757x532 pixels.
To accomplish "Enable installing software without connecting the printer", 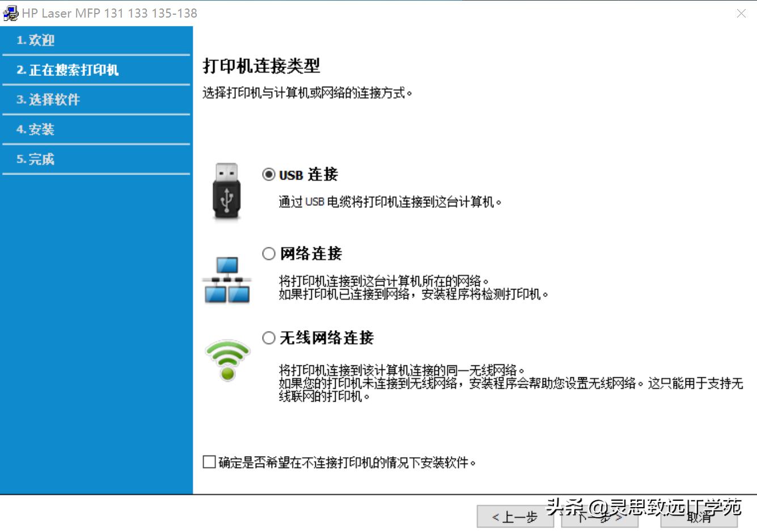I will tap(208, 462).
